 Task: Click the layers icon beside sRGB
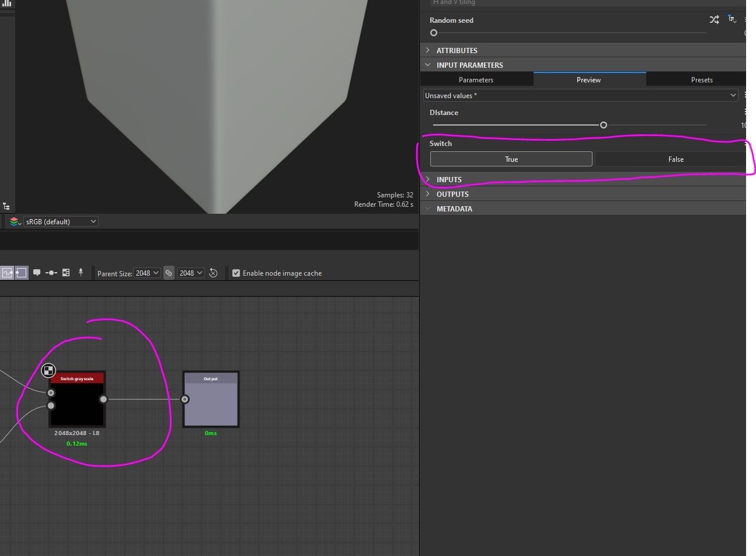[14, 222]
